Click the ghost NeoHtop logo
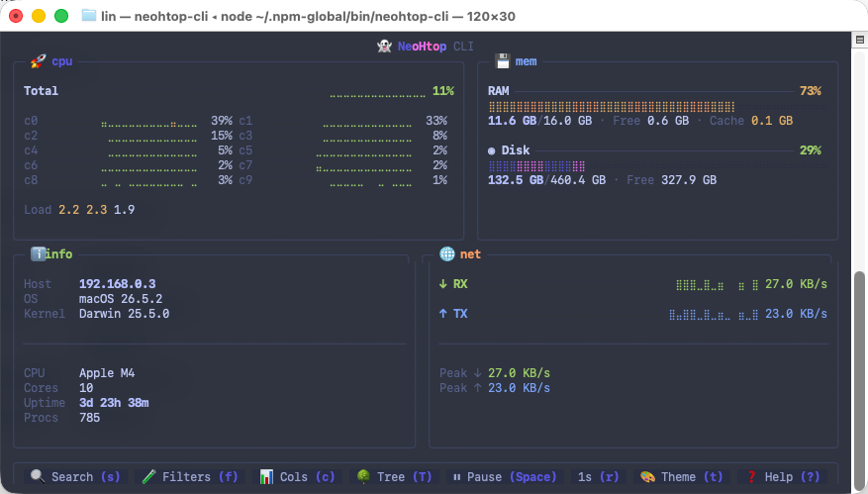This screenshot has width=868, height=494. 384,46
